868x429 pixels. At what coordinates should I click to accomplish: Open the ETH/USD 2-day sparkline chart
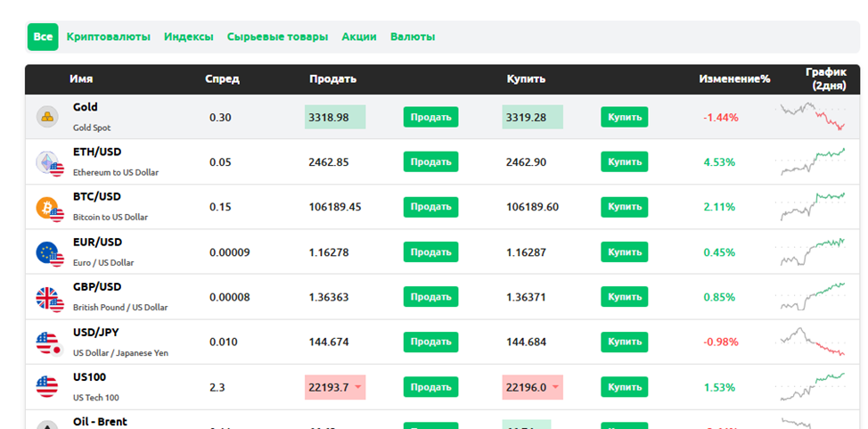tap(812, 161)
